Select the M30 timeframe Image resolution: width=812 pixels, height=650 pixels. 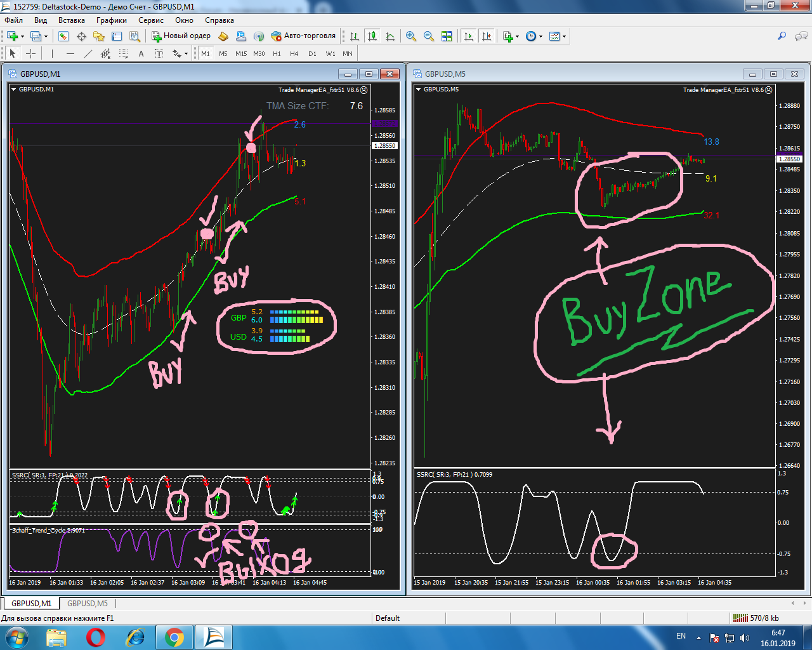(x=259, y=53)
